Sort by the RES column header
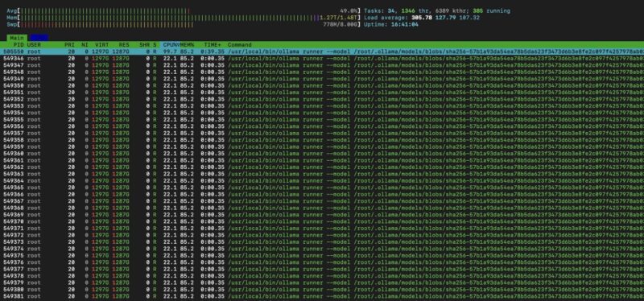 124,44
